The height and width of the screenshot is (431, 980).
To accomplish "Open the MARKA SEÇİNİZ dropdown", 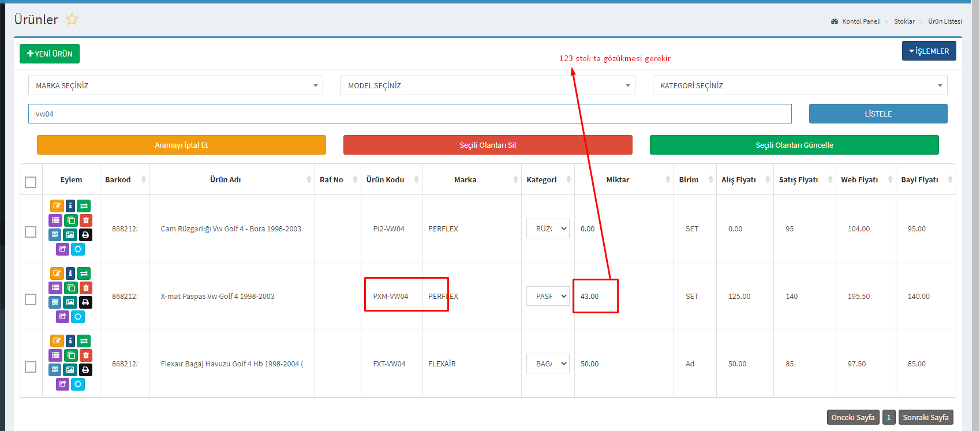I will pos(175,85).
